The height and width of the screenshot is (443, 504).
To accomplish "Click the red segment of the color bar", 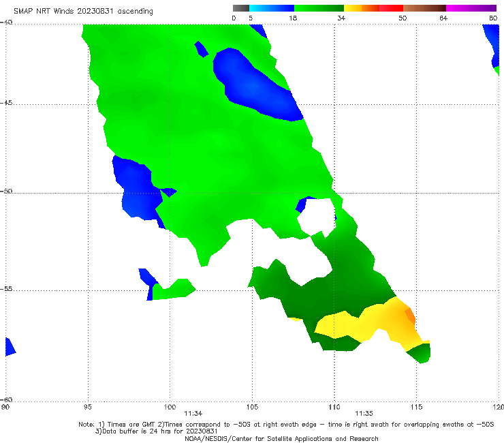I will point(391,8).
